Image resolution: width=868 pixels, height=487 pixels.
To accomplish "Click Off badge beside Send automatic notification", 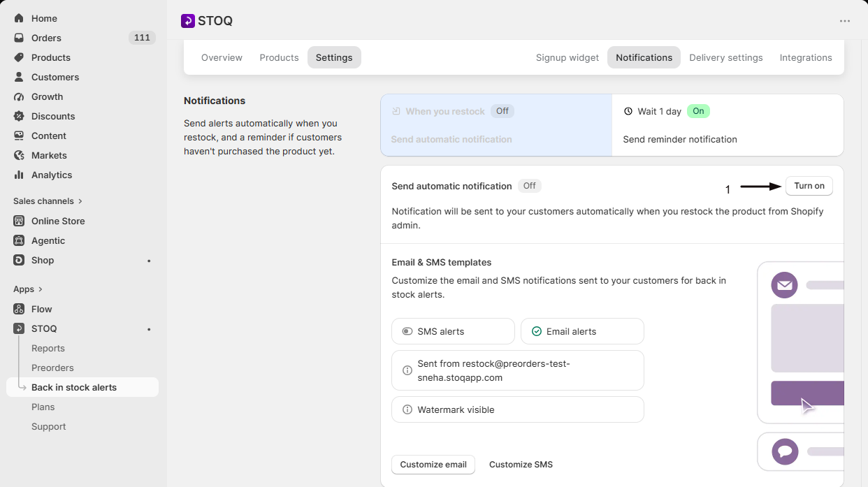I will tap(530, 186).
